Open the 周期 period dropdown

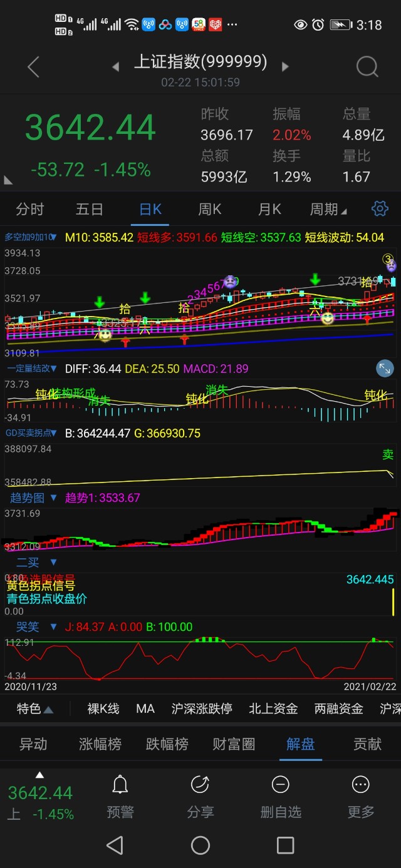[x=328, y=209]
